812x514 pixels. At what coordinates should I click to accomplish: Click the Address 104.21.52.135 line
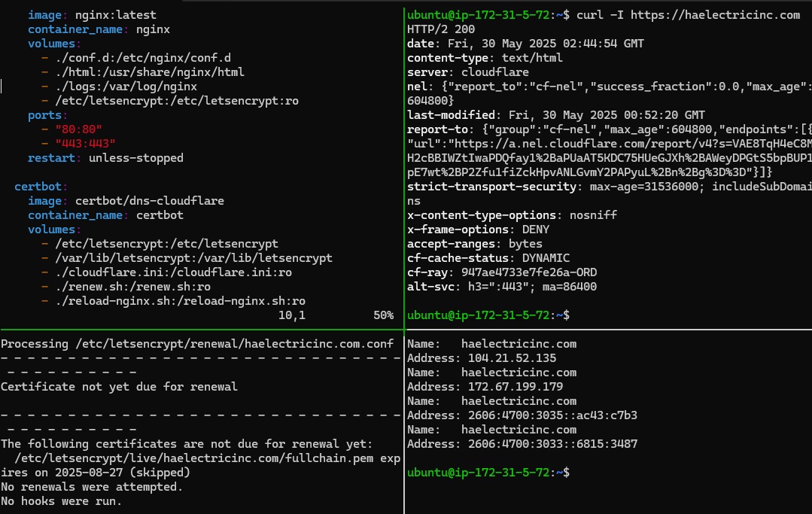coord(482,358)
